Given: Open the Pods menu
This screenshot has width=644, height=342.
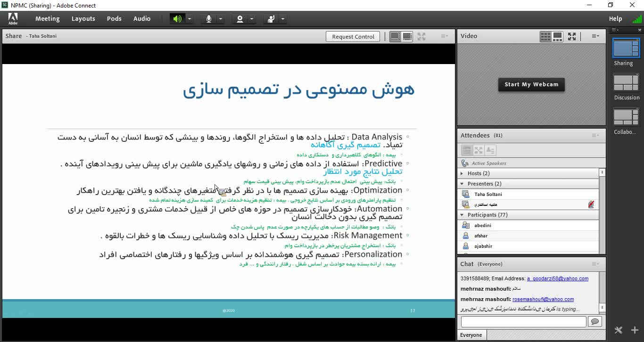Looking at the screenshot, I should coord(114,19).
